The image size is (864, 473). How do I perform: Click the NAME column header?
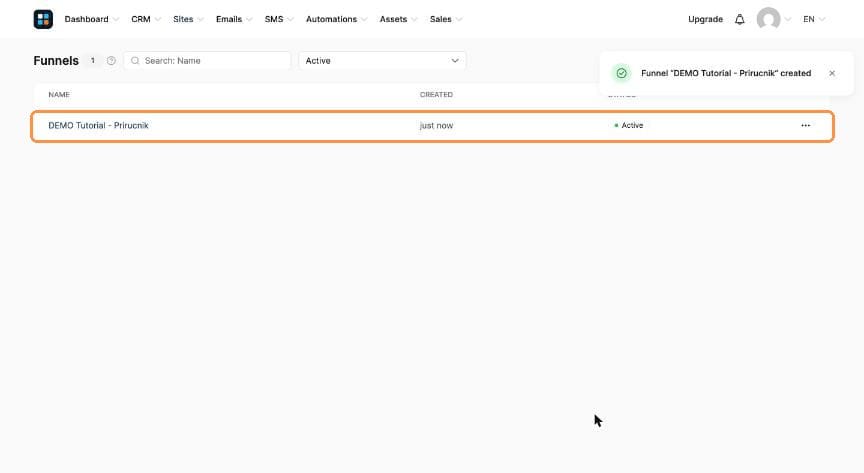point(59,95)
